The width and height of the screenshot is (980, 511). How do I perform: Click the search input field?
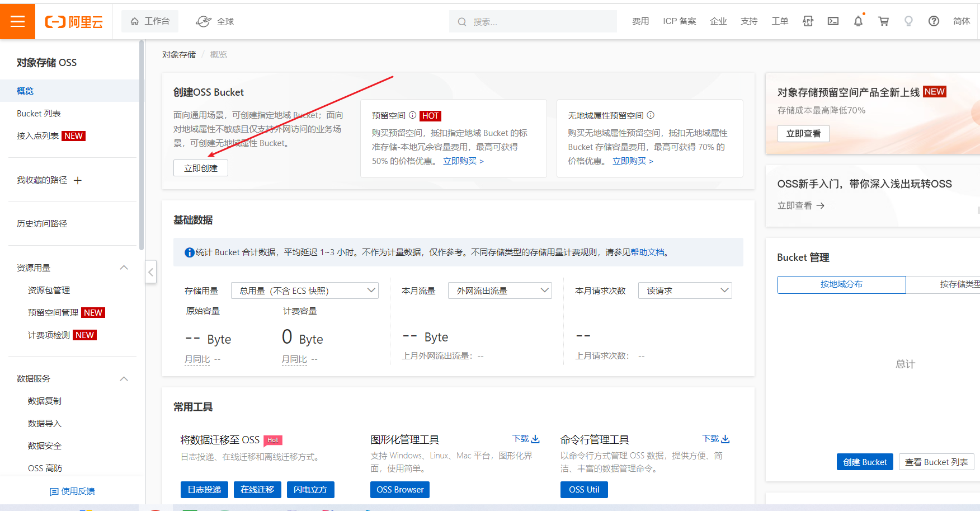point(537,22)
